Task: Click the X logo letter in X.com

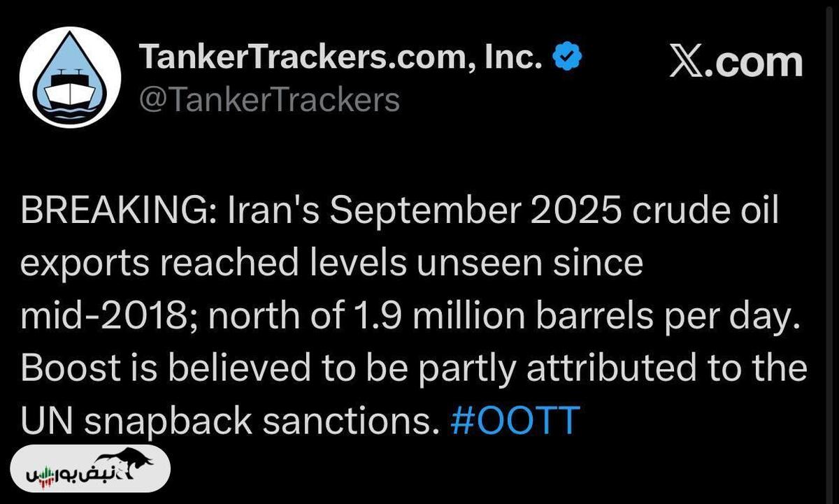Action: click(687, 62)
